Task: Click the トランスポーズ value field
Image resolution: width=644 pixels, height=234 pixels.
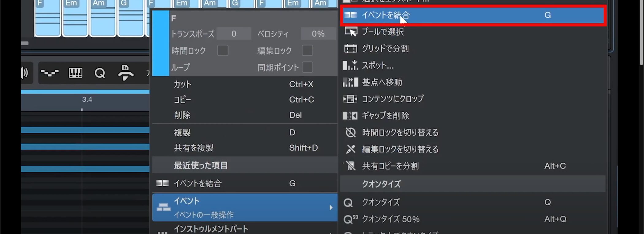Action: 234,34
